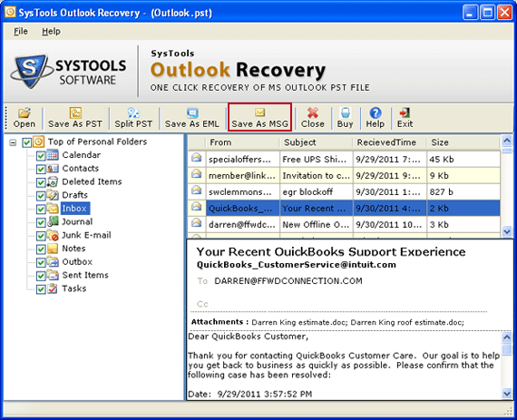Click the Save As MSG toolbar button

[x=259, y=118]
